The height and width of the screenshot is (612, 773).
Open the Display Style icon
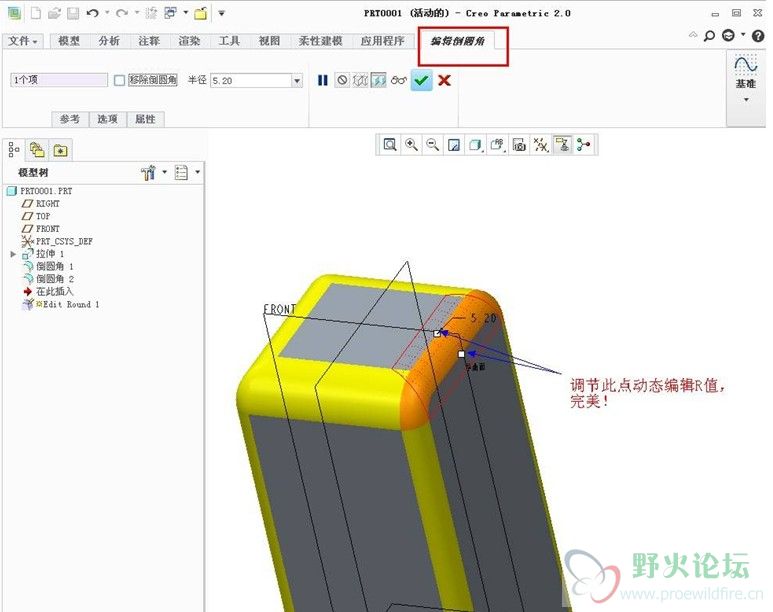(475, 144)
